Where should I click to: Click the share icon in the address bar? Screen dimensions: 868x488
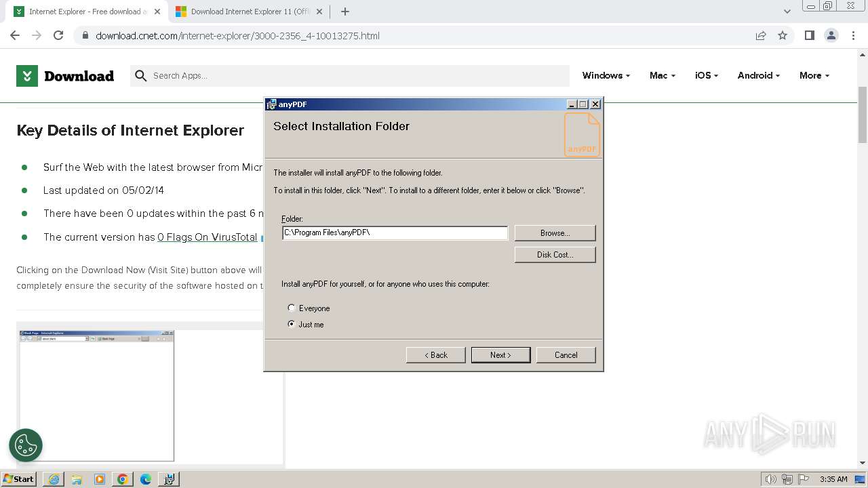761,35
